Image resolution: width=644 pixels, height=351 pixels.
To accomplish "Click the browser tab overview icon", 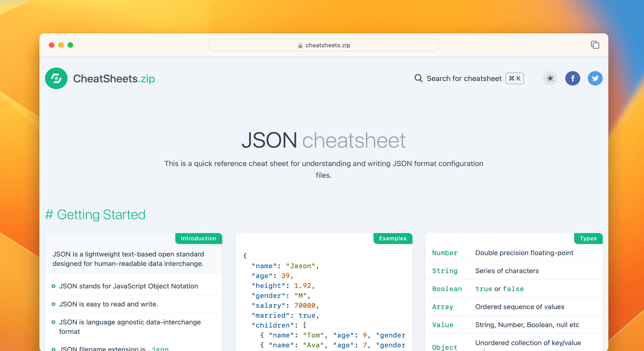I will [595, 45].
